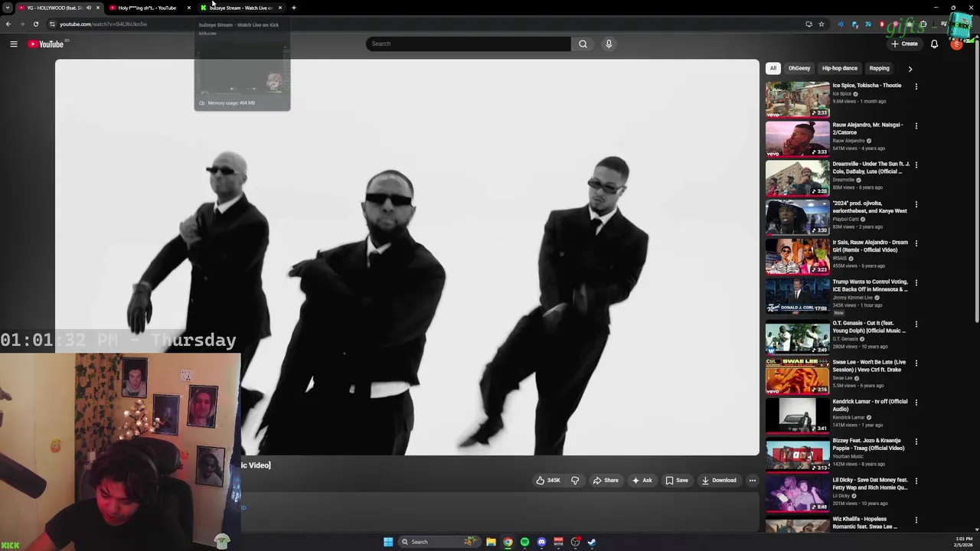This screenshot has width=980, height=551.
Task: Open options menu for Ice Spice Thootie
Action: 916,86
